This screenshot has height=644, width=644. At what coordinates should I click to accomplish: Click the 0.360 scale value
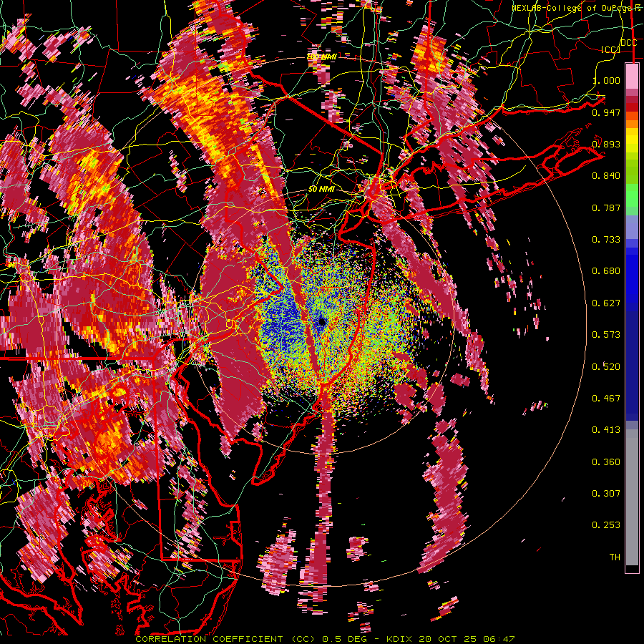[606, 462]
